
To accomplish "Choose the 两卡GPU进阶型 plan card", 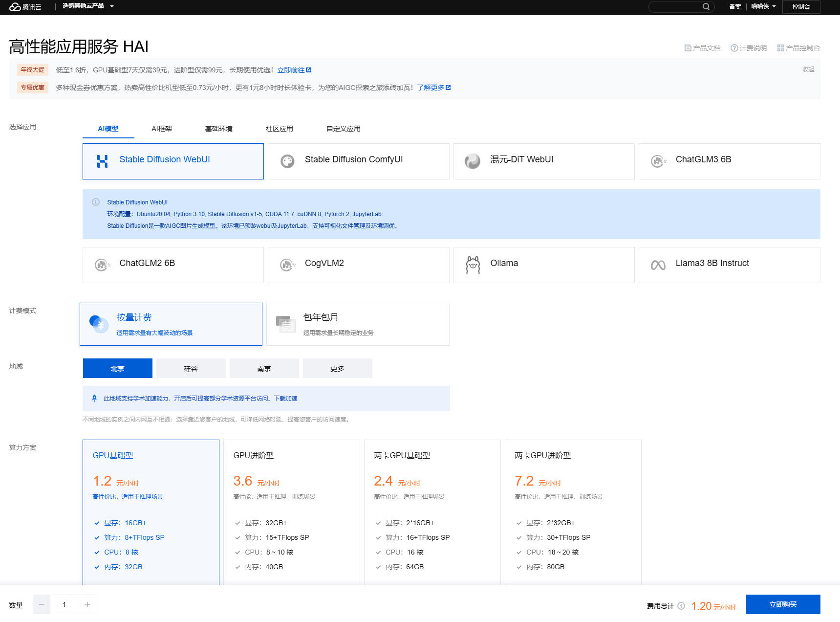I will (573, 512).
